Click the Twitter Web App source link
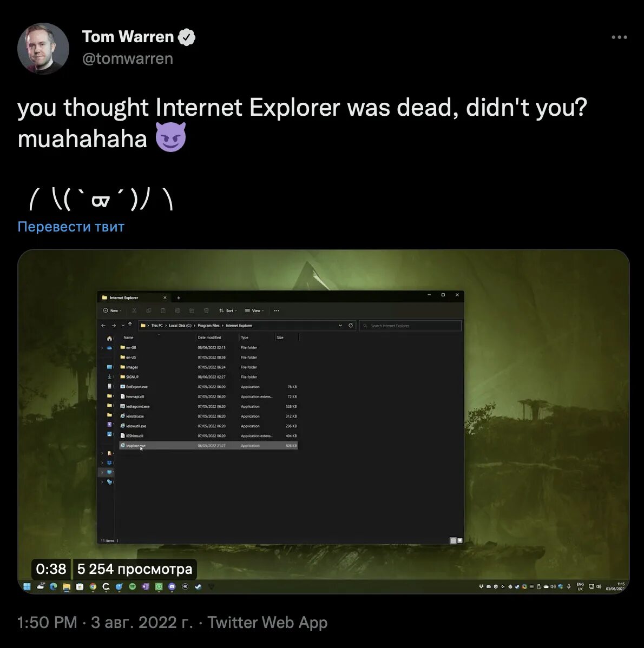 tap(267, 622)
